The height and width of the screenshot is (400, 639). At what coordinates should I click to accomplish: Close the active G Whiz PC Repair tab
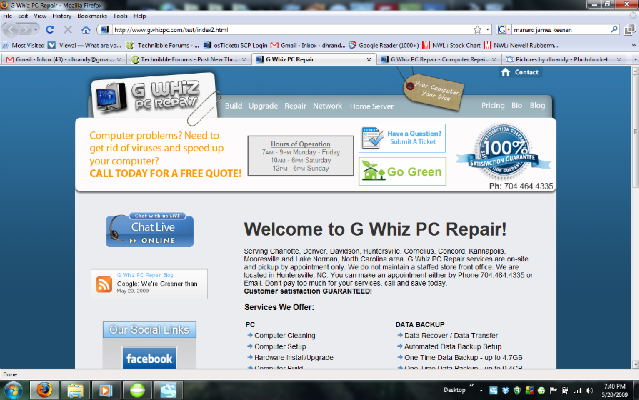(369, 59)
